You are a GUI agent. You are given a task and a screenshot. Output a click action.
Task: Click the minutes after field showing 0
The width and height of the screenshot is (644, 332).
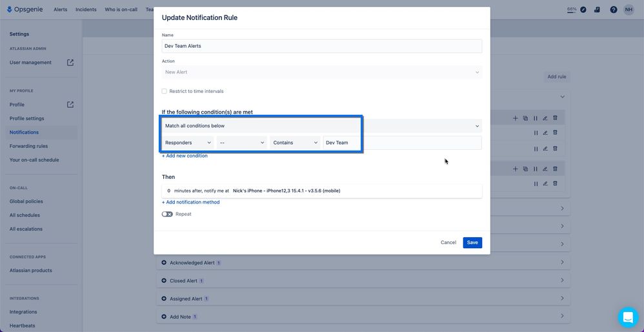pyautogui.click(x=168, y=191)
